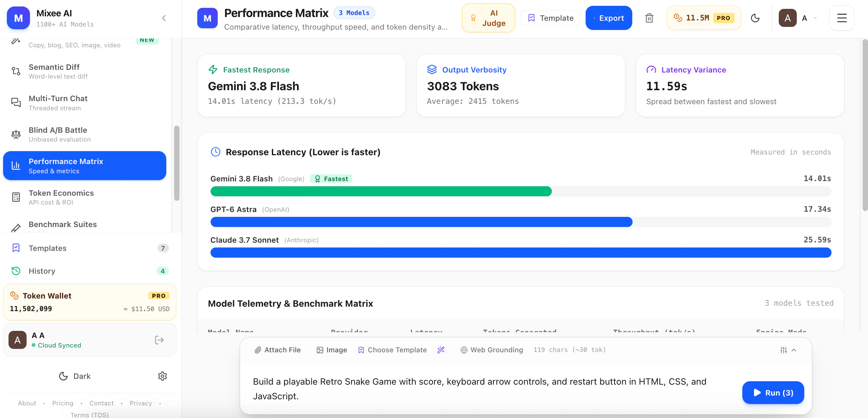The image size is (868, 418).
Task: Open Multi-Turn Chat
Action: (84, 102)
